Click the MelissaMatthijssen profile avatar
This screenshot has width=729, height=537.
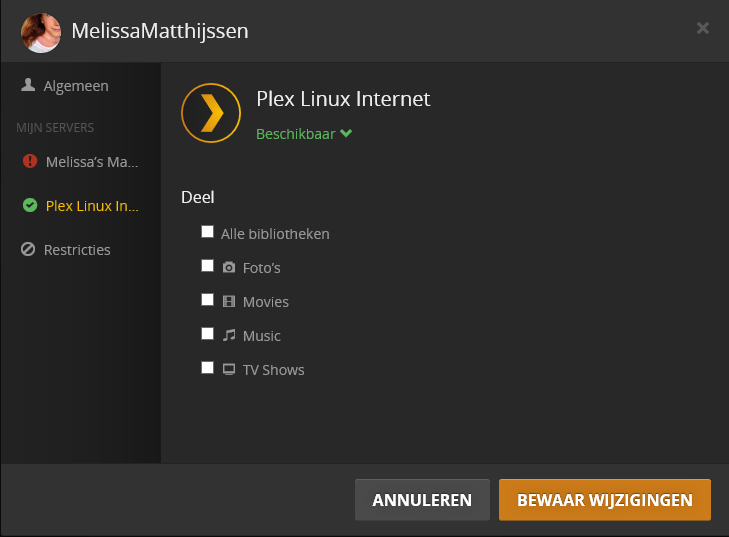[x=41, y=32]
